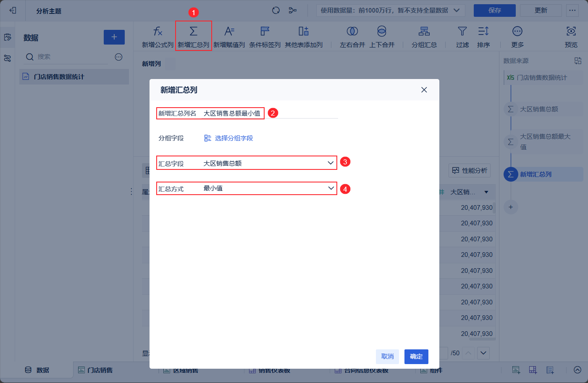Add a new step with the plus circle
This screenshot has width=588, height=383.
coord(511,207)
